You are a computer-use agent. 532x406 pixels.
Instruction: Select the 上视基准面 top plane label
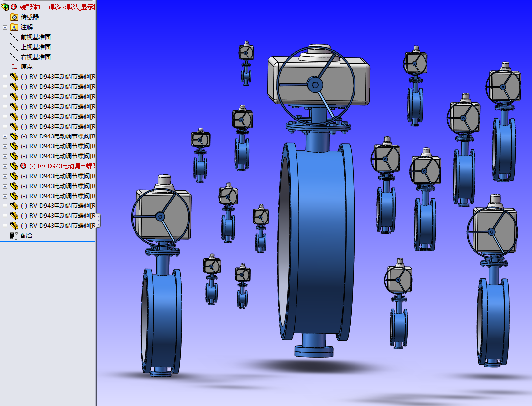point(36,47)
